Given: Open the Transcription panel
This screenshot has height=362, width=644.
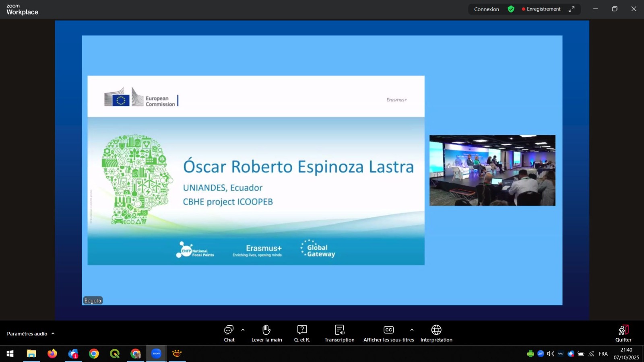Looking at the screenshot, I should [339, 333].
